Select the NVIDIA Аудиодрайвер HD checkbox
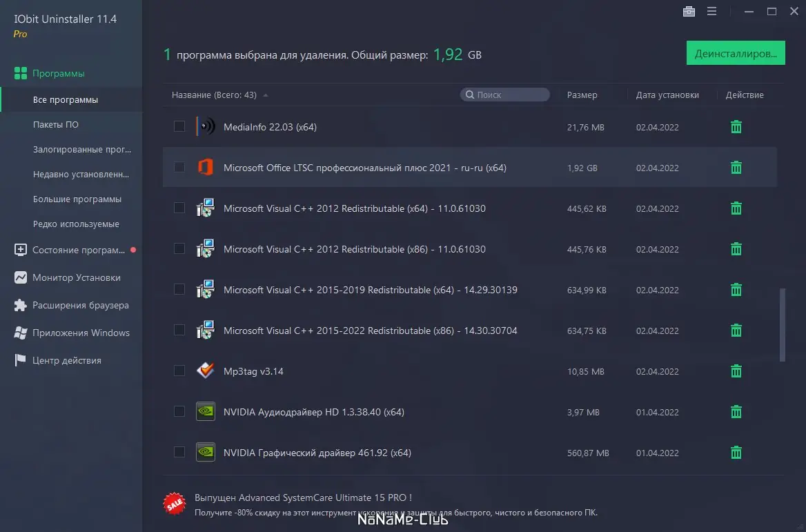Image resolution: width=806 pixels, height=532 pixels. [179, 411]
